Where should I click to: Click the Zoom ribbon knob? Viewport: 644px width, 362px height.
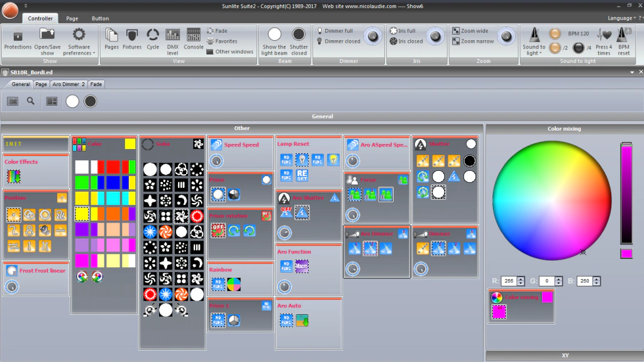click(506, 36)
